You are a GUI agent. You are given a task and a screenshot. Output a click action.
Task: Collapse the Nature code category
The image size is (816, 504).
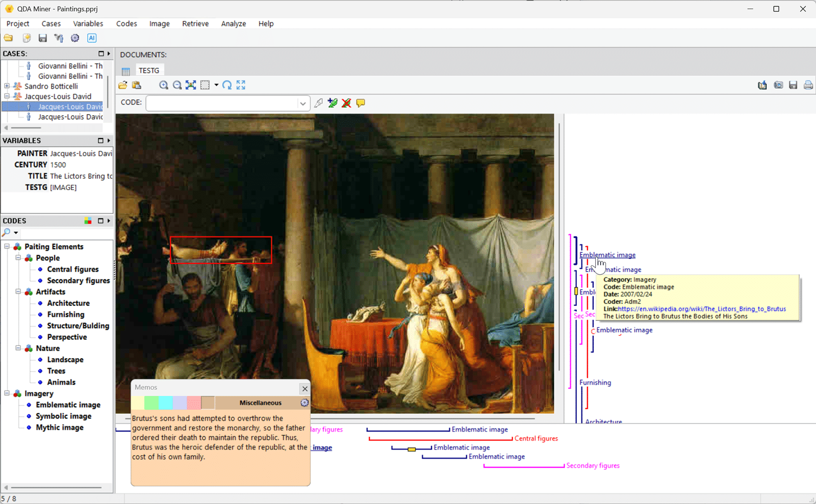18,349
